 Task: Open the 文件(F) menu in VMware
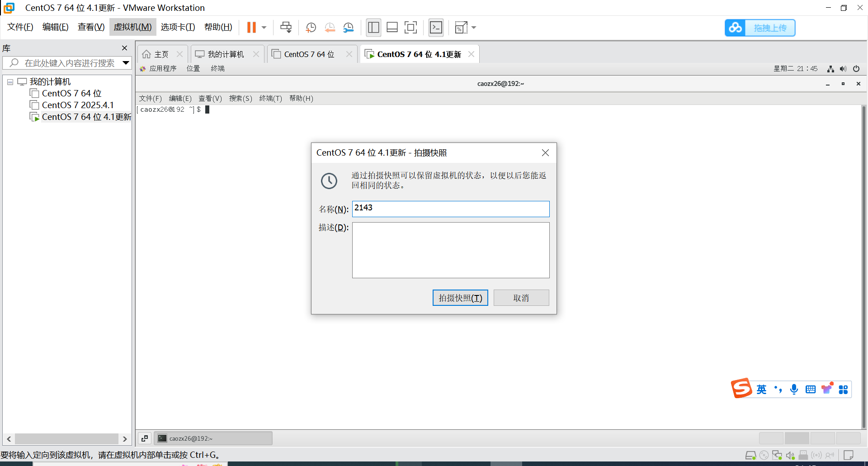[20, 27]
